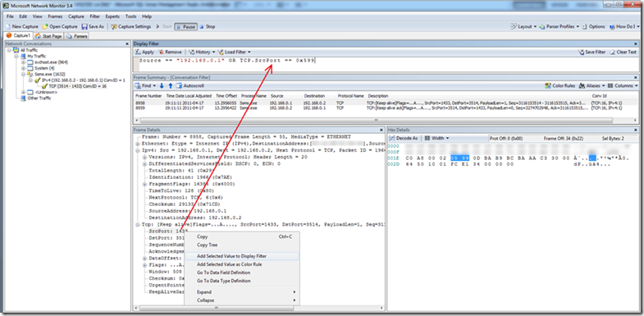Image resolution: width=644 pixels, height=316 pixels.
Task: Select the Capture1 tab
Action: (x=19, y=36)
